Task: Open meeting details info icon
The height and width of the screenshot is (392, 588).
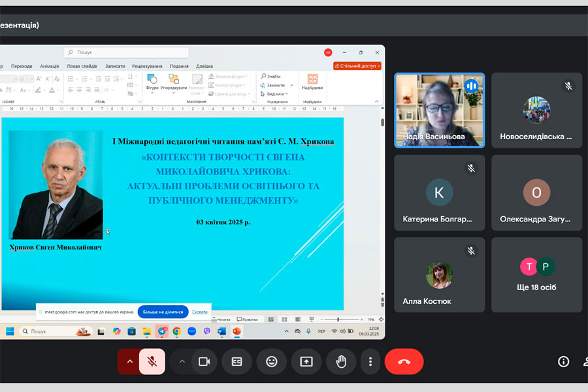Action: (x=563, y=361)
